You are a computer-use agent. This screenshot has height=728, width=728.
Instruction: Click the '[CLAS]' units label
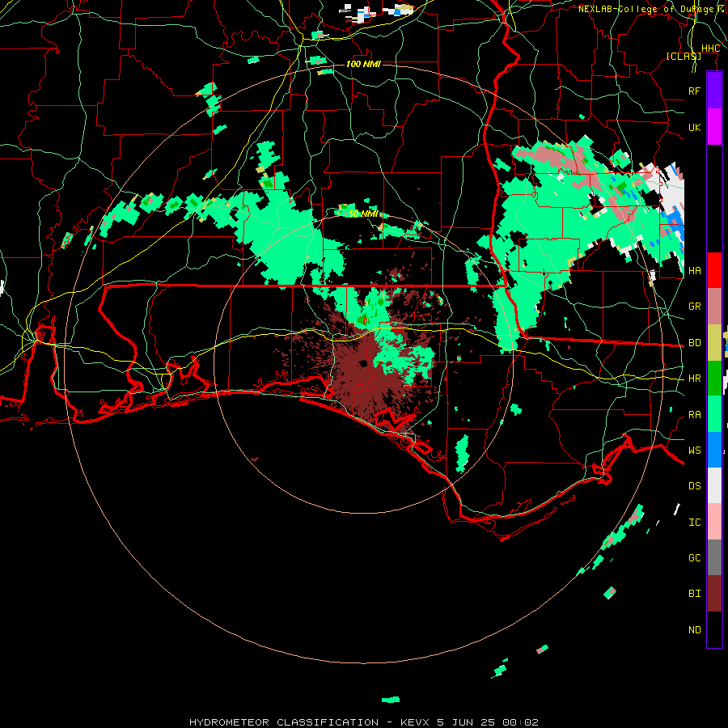[x=684, y=56]
